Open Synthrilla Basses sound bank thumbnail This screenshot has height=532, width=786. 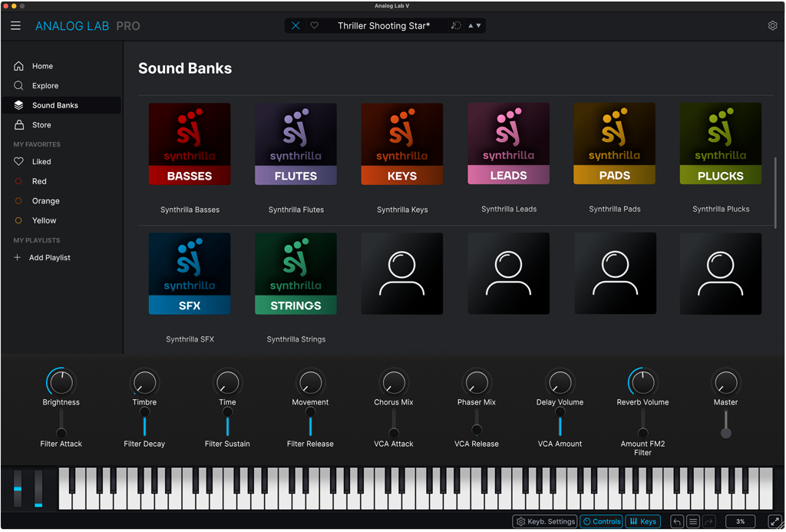click(190, 144)
